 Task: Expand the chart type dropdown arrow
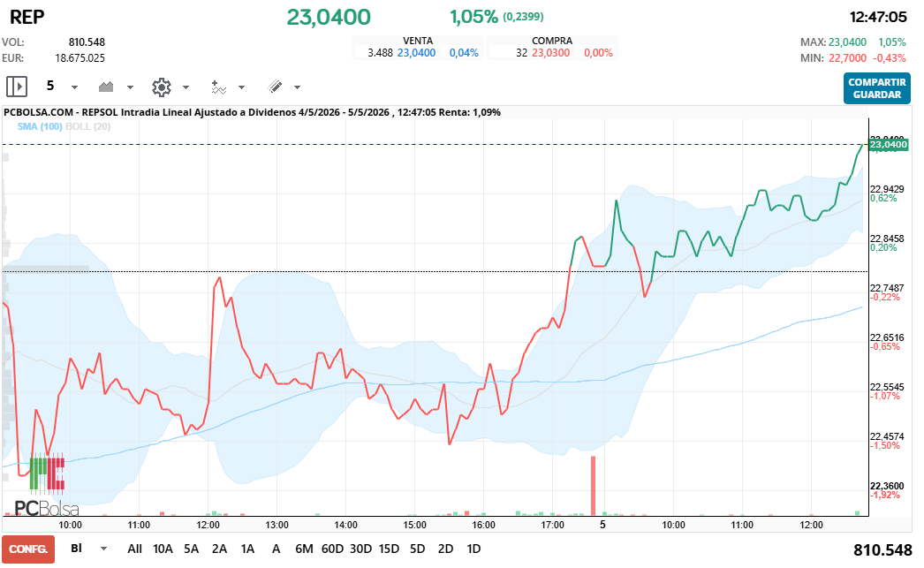point(130,87)
